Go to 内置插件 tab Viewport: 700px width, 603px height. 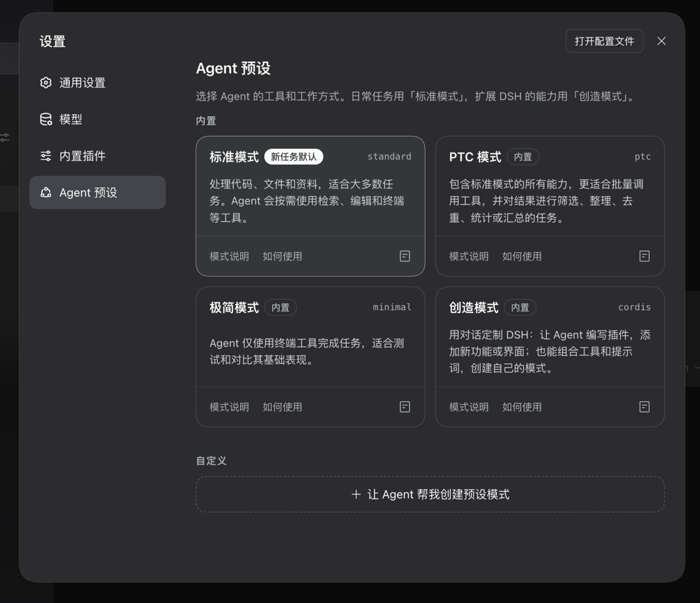97,156
